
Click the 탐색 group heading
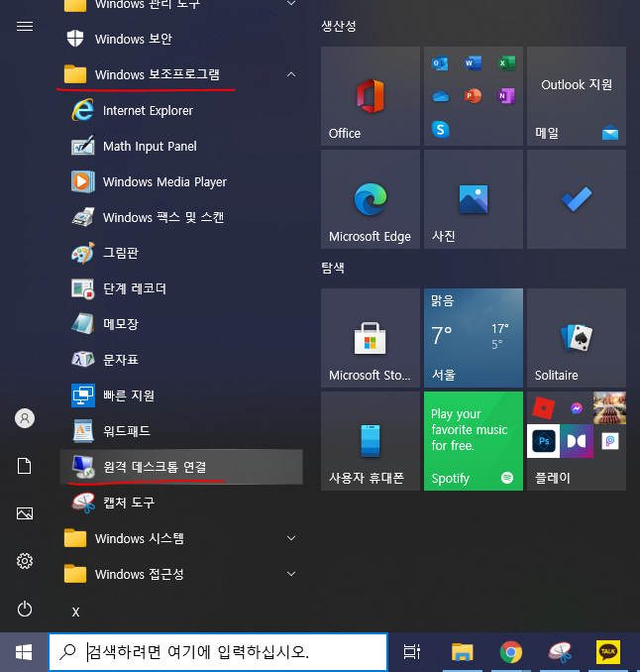click(x=333, y=268)
